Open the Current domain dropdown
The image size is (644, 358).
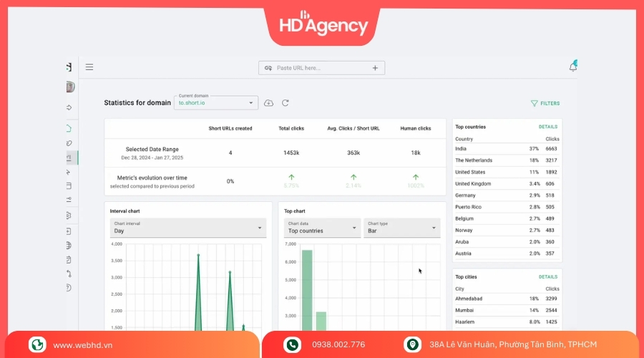(215, 103)
